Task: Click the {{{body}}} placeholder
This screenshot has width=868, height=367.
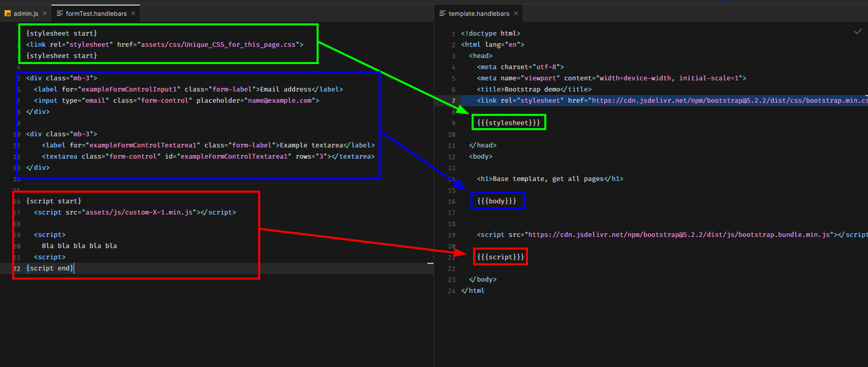Action: point(497,201)
